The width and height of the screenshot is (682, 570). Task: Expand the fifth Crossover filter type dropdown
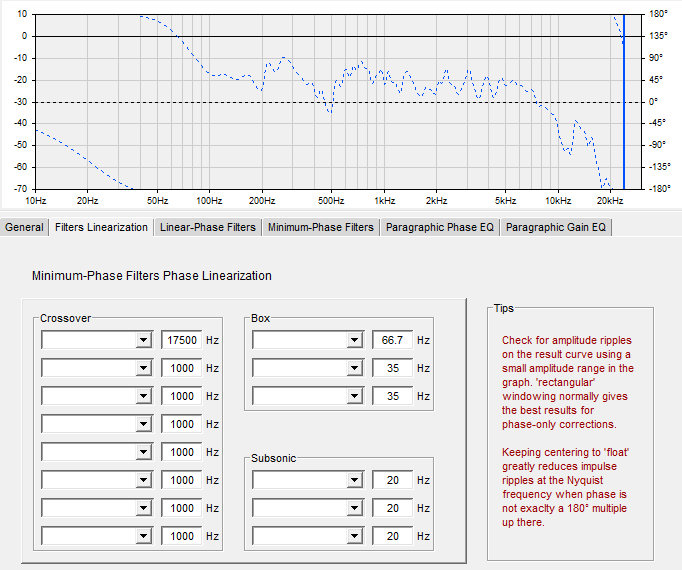tap(97, 452)
